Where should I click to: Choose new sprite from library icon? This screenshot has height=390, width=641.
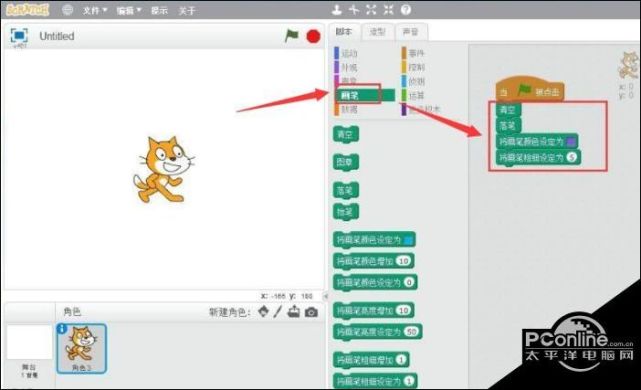[x=264, y=312]
